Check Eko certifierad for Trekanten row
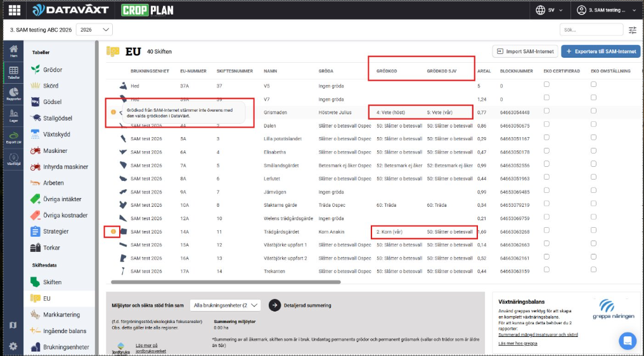This screenshot has width=644, height=356. point(546,270)
